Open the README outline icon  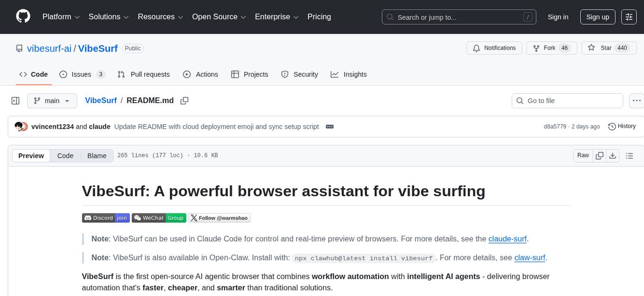click(629, 155)
